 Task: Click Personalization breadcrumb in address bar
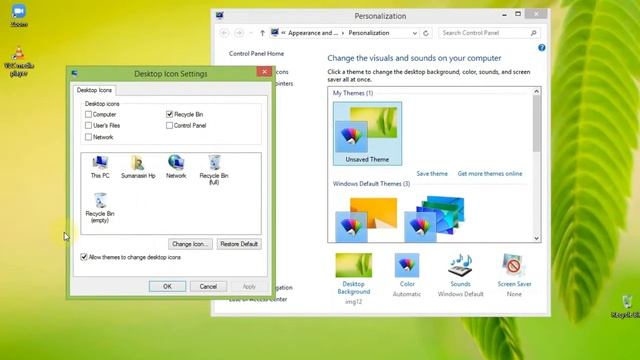point(369,33)
